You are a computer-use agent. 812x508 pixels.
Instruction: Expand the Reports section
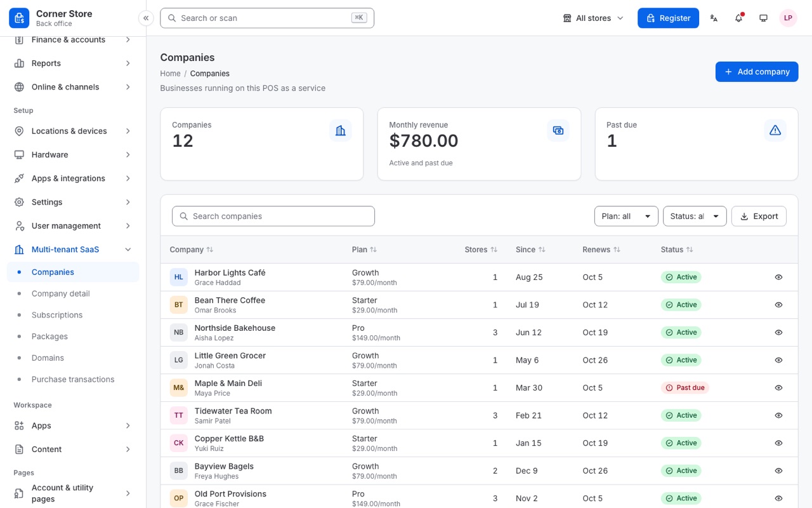click(x=73, y=63)
